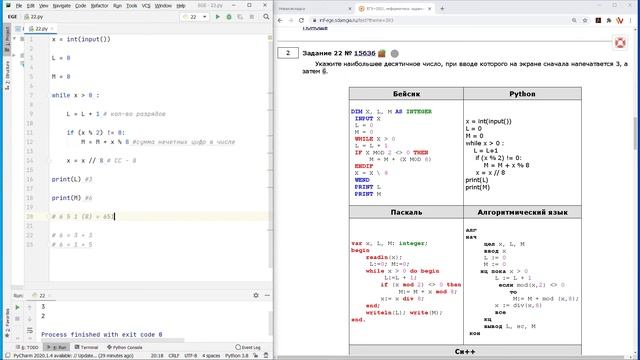Viewport: 640px width, 360px height.
Task: Open browser zoom magnifier in address bar
Action: [574, 20]
